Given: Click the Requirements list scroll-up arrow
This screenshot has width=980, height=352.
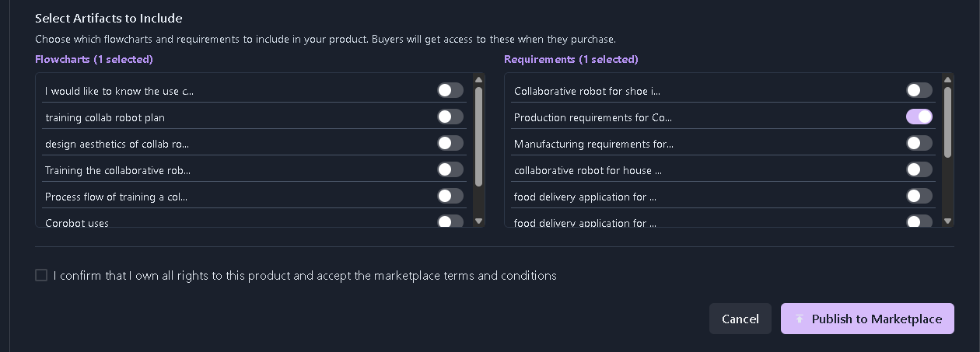Looking at the screenshot, I should (x=947, y=79).
